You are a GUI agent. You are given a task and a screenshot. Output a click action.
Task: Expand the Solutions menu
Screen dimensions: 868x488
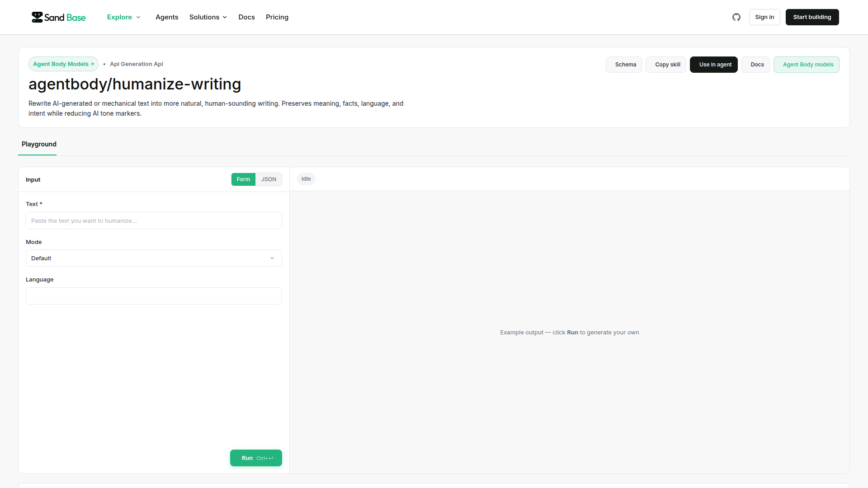[x=208, y=17]
